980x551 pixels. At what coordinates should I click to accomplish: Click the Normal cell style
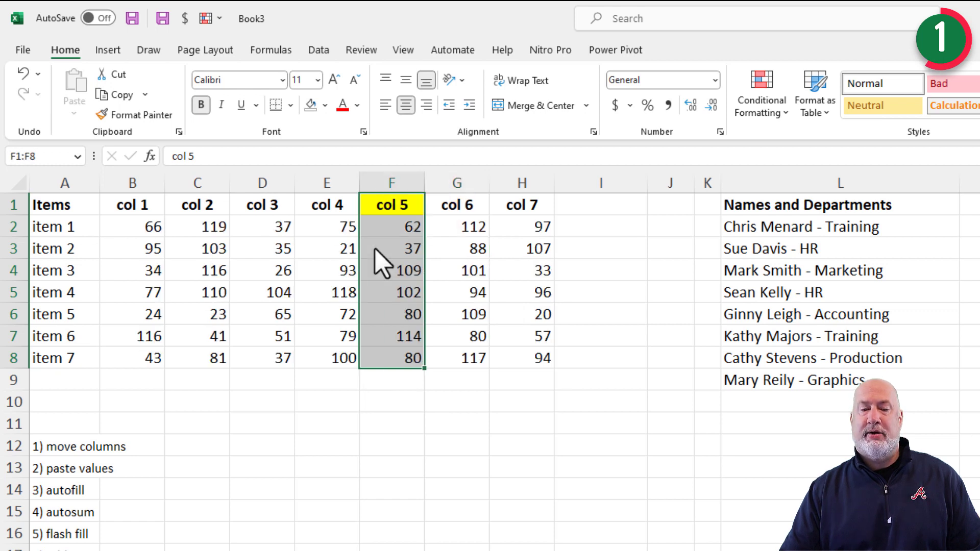pyautogui.click(x=882, y=83)
